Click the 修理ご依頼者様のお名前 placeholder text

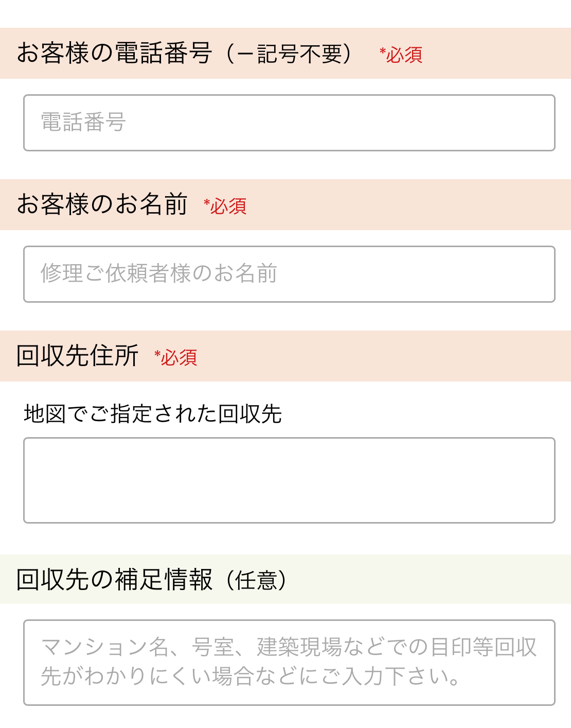click(x=159, y=274)
